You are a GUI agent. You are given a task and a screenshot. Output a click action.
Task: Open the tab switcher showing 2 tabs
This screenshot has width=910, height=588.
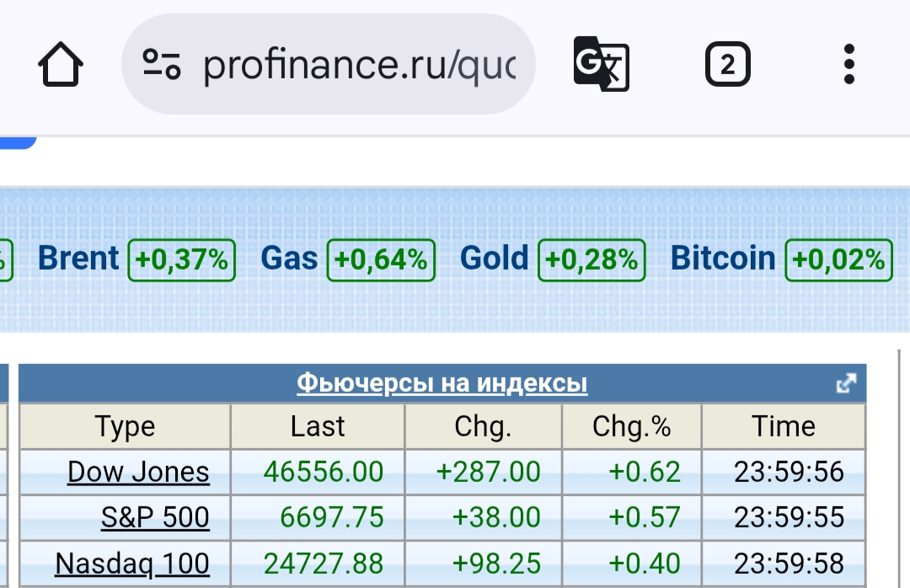click(727, 65)
